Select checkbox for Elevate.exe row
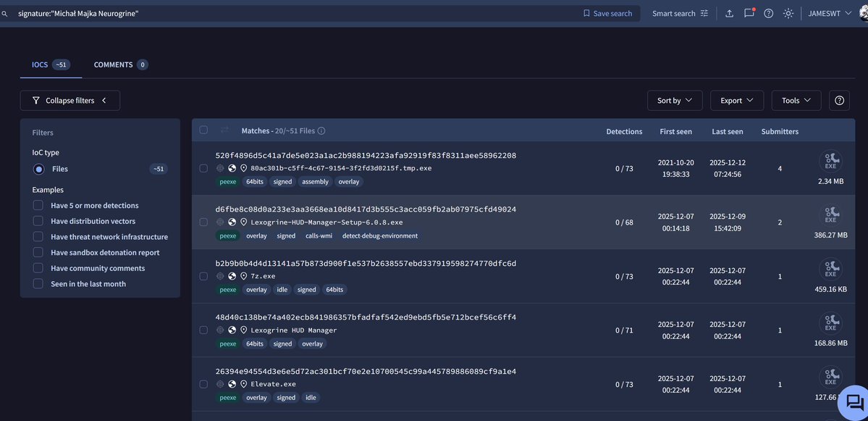Viewport: 868px width, 421px height. coord(203,384)
